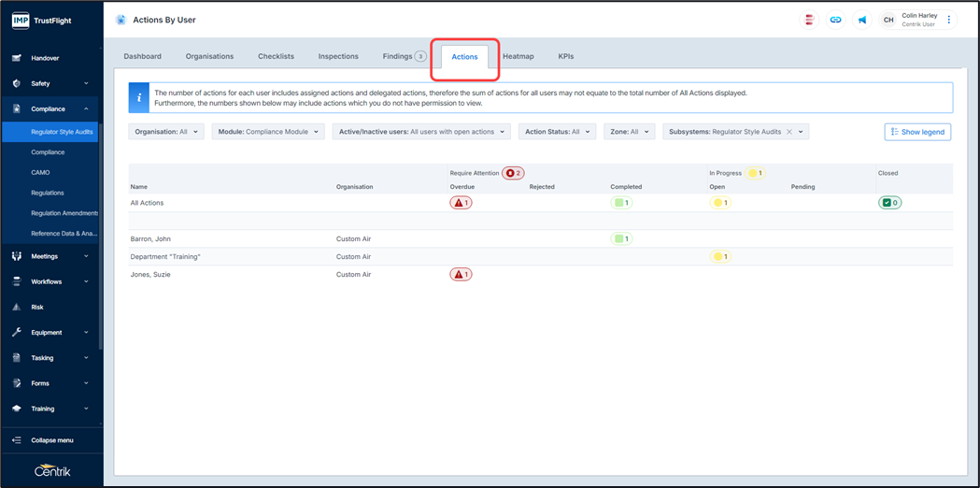The width and height of the screenshot is (980, 488).
Task: Click the Show legend button
Action: [x=917, y=132]
